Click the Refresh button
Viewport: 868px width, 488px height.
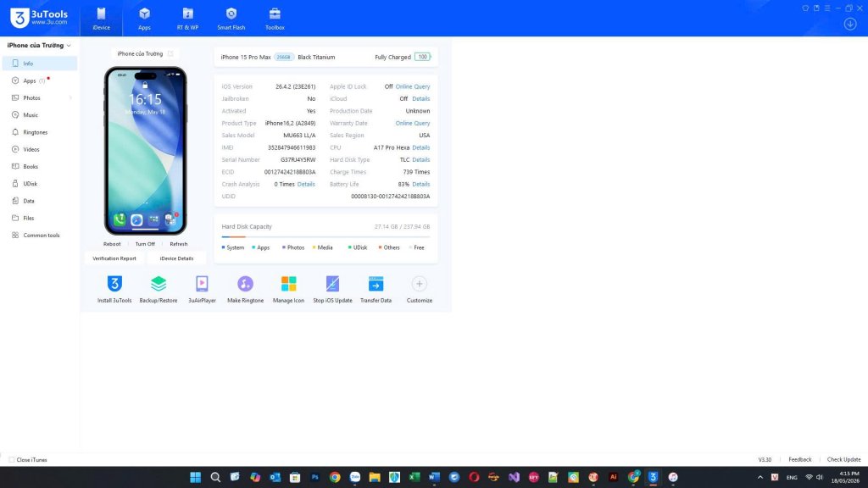[178, 244]
